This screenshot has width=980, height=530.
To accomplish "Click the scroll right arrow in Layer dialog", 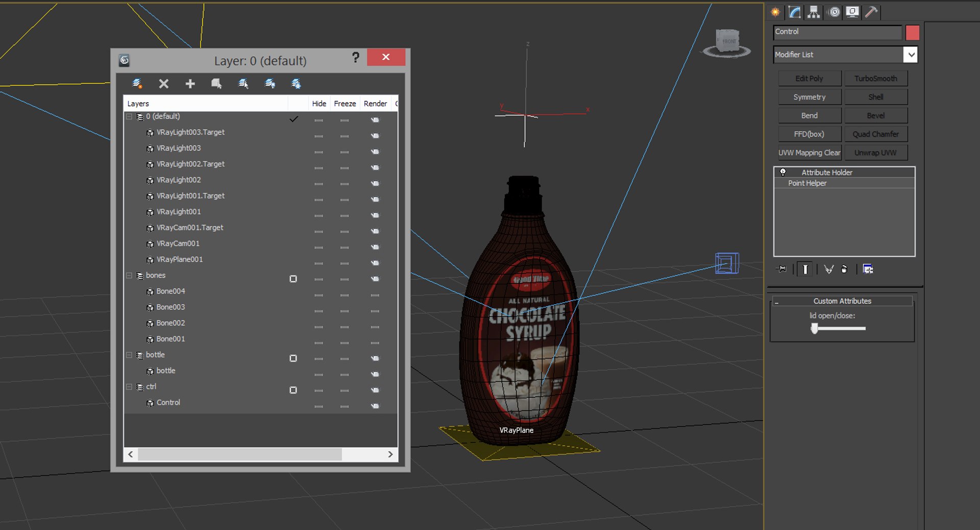I will [x=390, y=454].
